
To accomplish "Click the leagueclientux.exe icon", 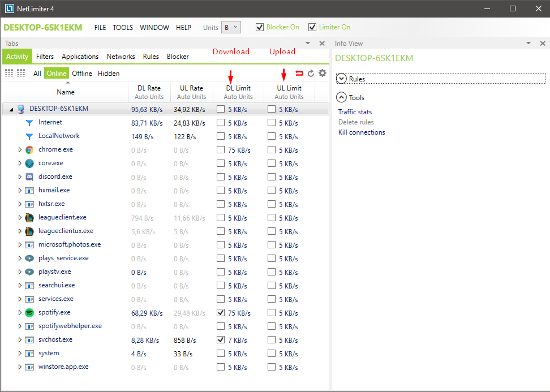I will [29, 231].
